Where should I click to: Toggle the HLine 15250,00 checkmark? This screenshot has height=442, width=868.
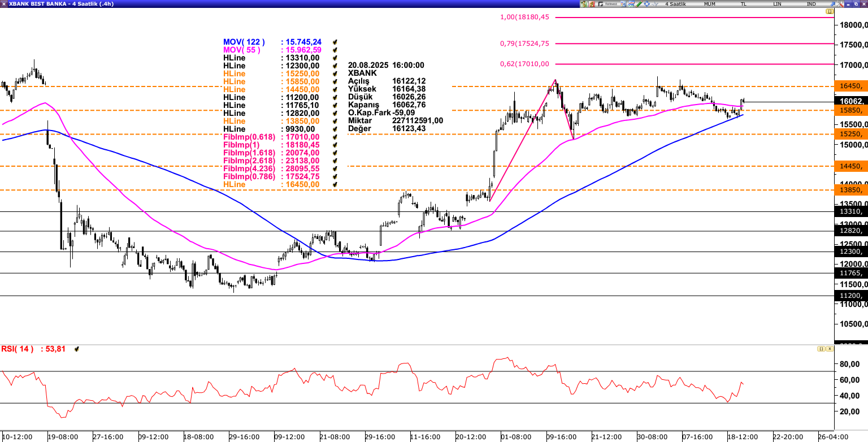click(335, 74)
